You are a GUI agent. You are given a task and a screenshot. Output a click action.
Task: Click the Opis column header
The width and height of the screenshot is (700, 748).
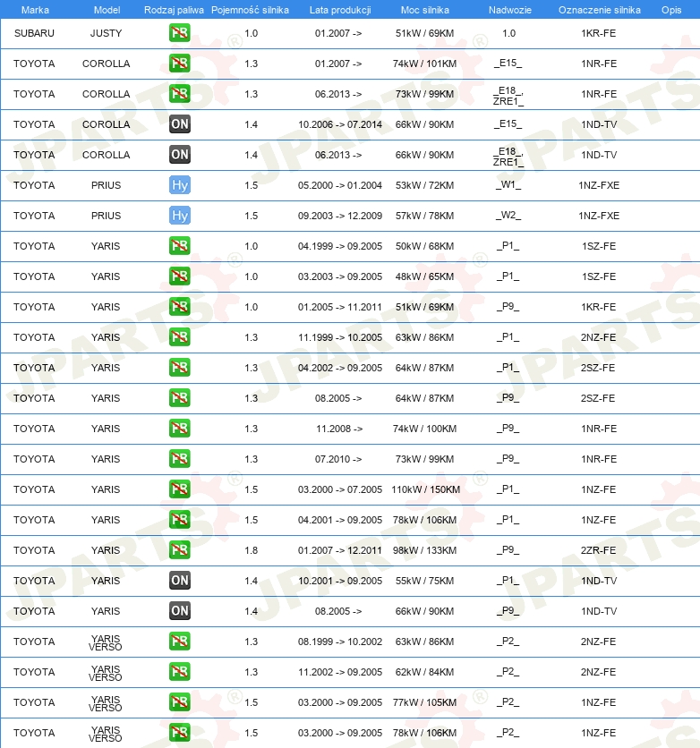click(670, 10)
